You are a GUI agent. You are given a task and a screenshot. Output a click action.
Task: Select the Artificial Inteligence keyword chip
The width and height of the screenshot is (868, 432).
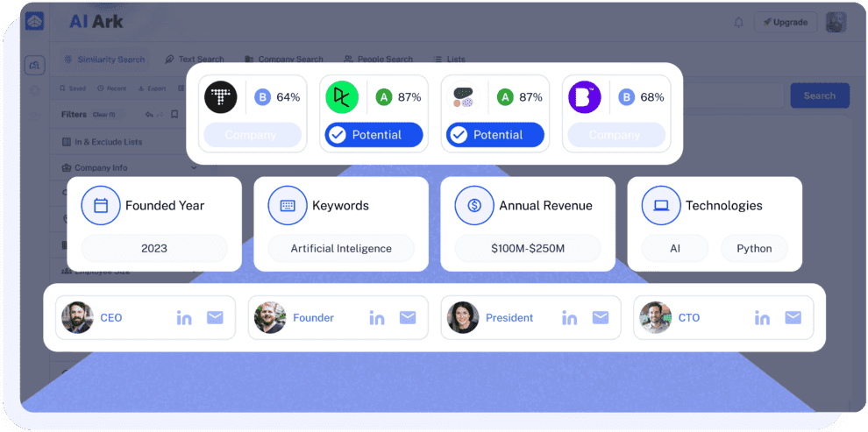pos(341,248)
